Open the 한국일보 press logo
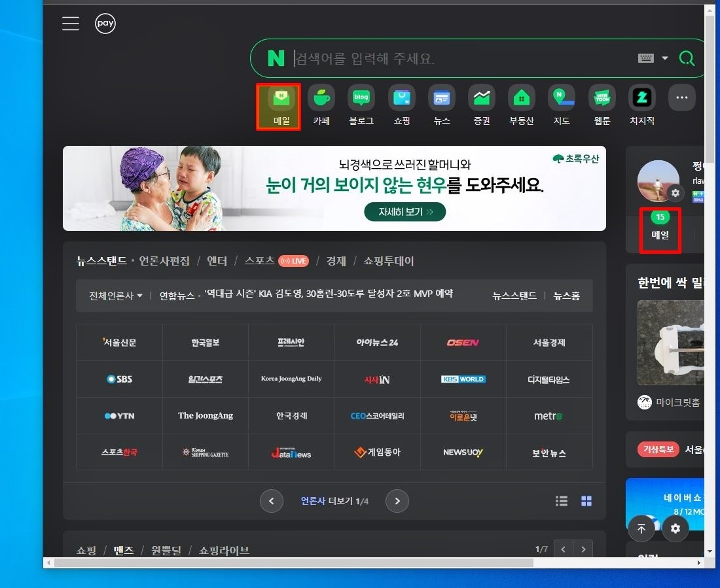The image size is (720, 588). (x=206, y=343)
